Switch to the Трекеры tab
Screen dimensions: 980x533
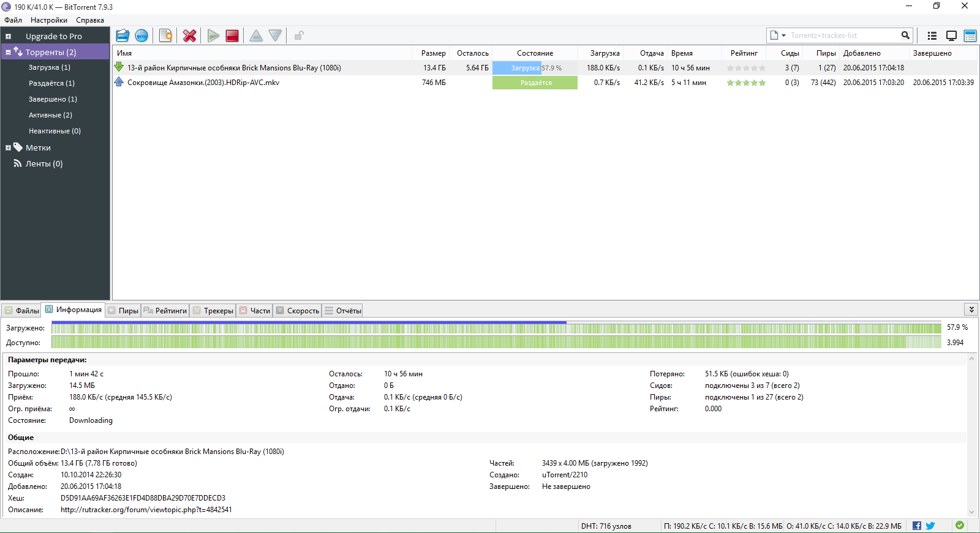[213, 311]
